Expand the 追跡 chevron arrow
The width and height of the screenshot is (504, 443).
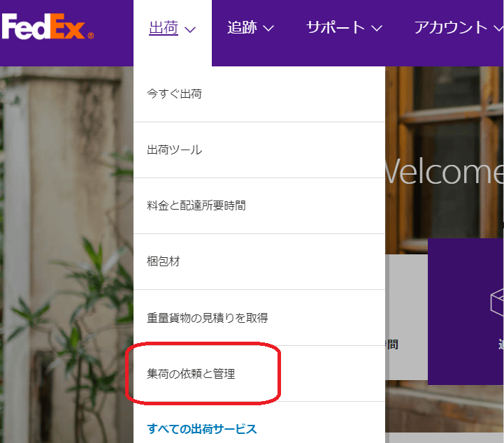coord(268,29)
